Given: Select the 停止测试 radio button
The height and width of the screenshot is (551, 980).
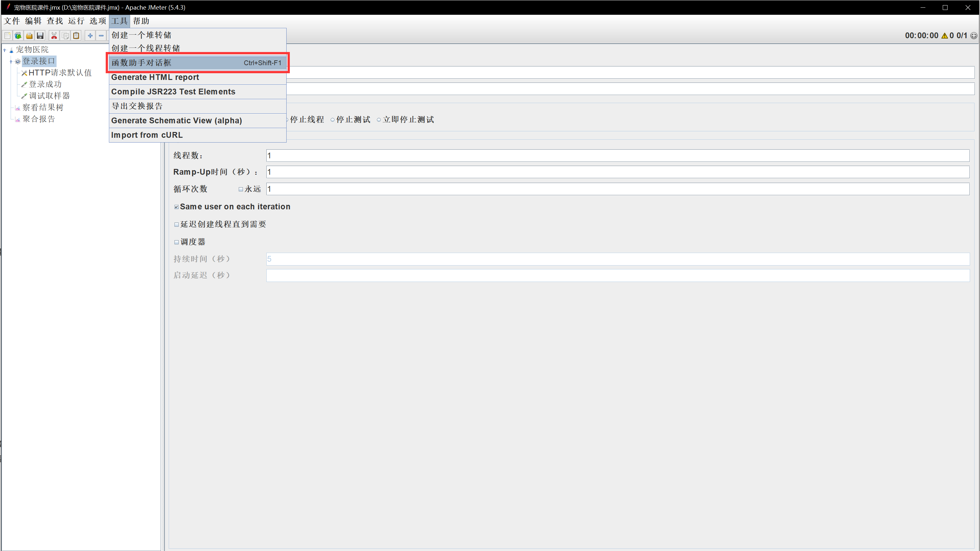Looking at the screenshot, I should (x=333, y=120).
